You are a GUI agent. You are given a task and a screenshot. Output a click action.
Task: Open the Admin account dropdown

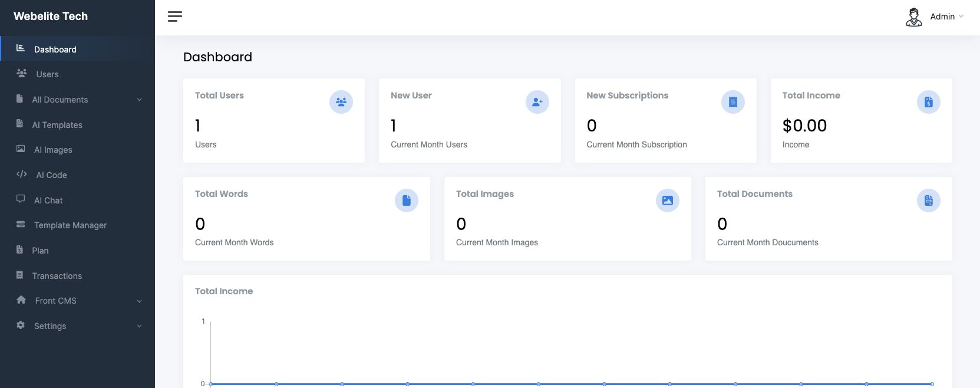[x=946, y=17]
